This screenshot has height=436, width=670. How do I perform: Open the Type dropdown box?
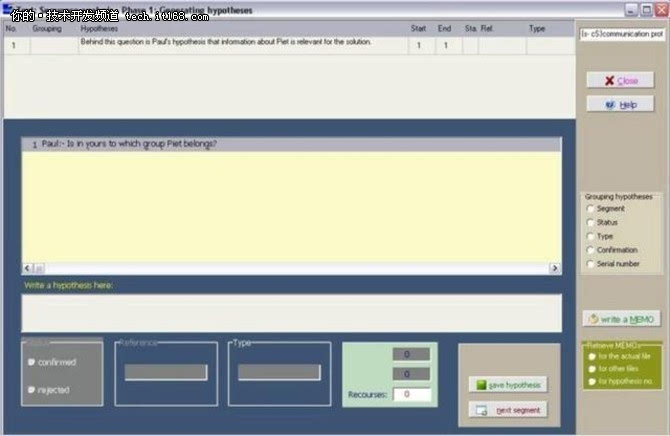[279, 372]
